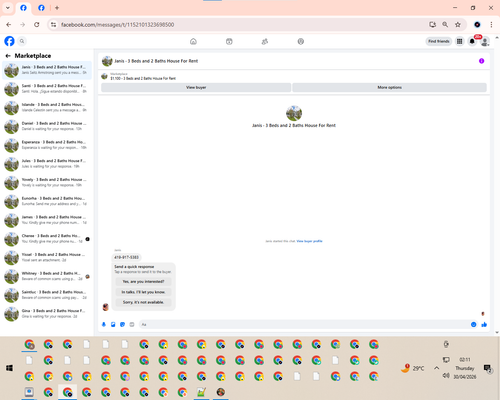This screenshot has width=500, height=400.
Task: Open the View buyer profile link
Action: pos(309,241)
